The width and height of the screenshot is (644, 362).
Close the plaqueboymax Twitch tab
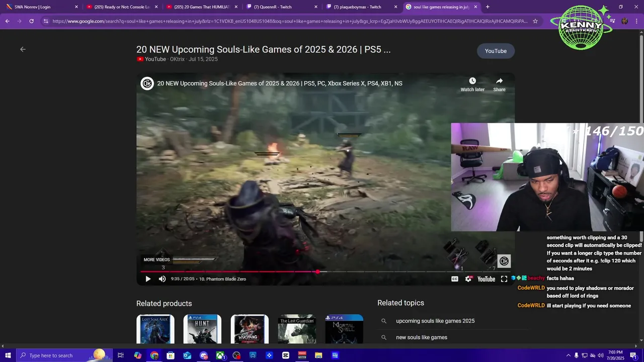pyautogui.click(x=395, y=7)
